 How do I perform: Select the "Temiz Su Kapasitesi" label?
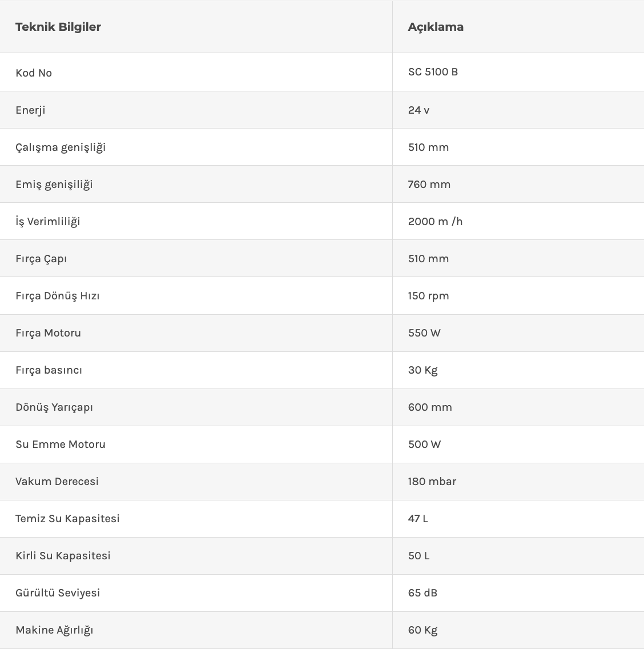point(67,518)
